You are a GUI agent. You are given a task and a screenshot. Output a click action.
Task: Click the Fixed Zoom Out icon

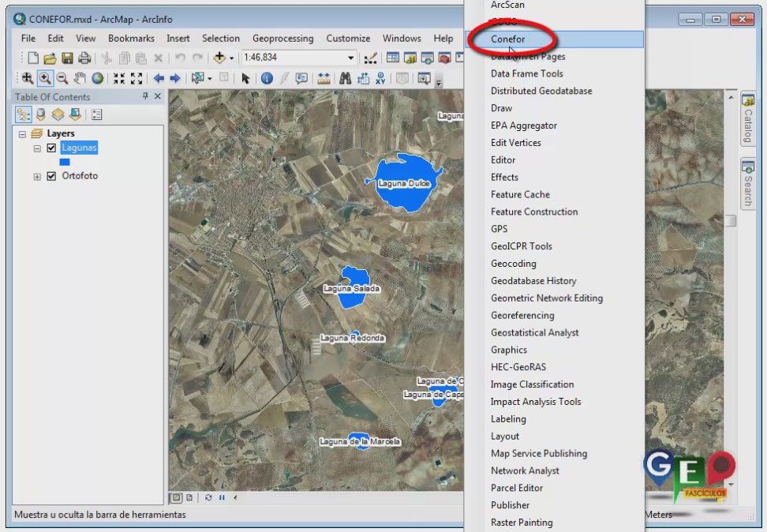coord(137,78)
